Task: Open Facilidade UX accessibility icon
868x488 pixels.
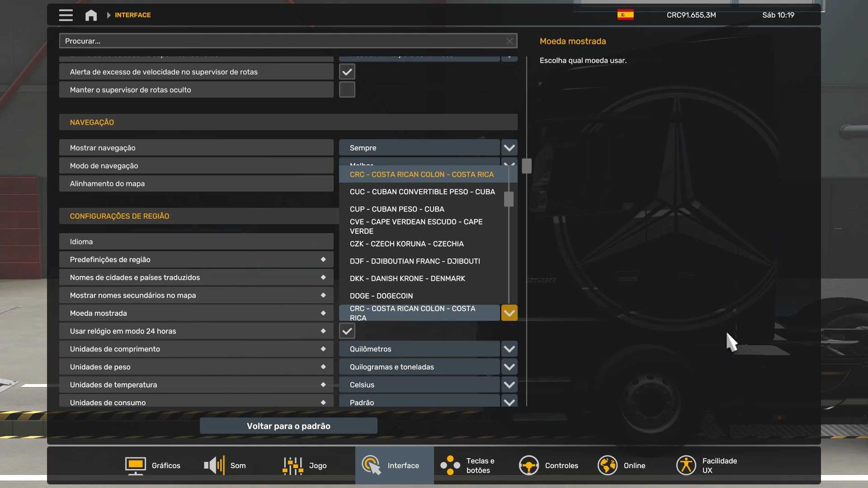Action: tap(686, 465)
